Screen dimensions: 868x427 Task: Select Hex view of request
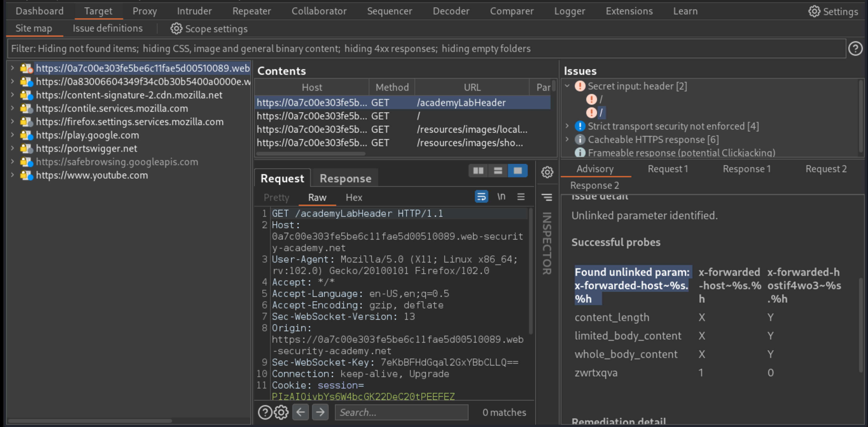click(354, 198)
